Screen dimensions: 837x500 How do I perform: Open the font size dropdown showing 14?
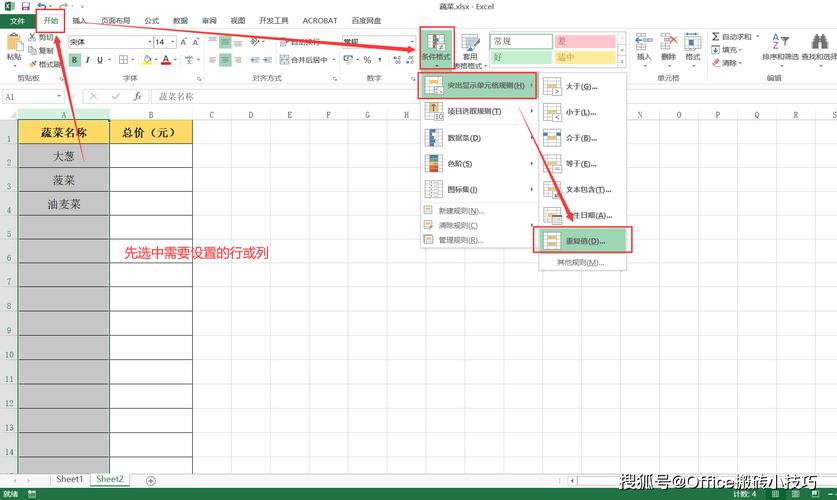click(173, 42)
